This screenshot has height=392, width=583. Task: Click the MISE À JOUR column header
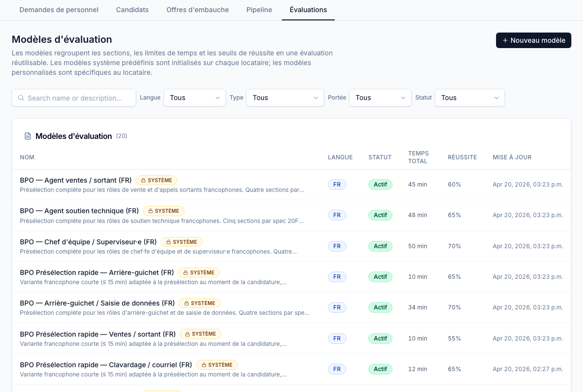click(512, 157)
